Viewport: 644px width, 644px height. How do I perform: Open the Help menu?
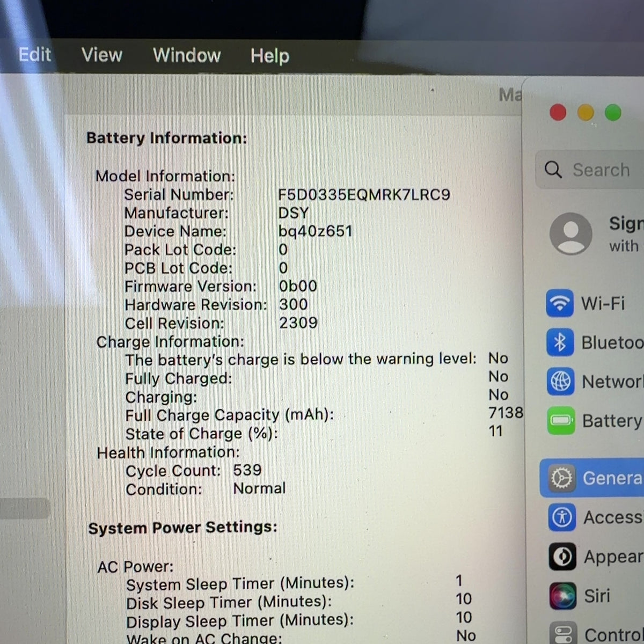click(x=270, y=56)
